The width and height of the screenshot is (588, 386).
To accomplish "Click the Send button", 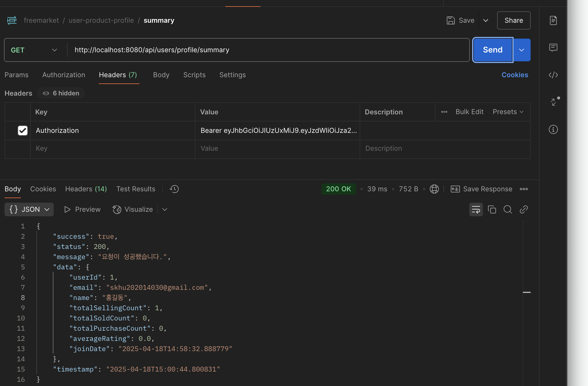I will coord(493,50).
